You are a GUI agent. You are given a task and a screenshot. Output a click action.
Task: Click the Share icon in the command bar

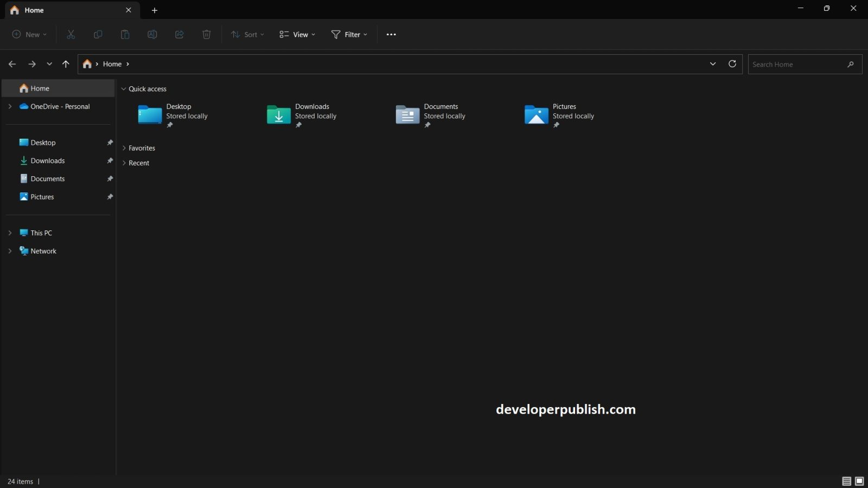179,34
